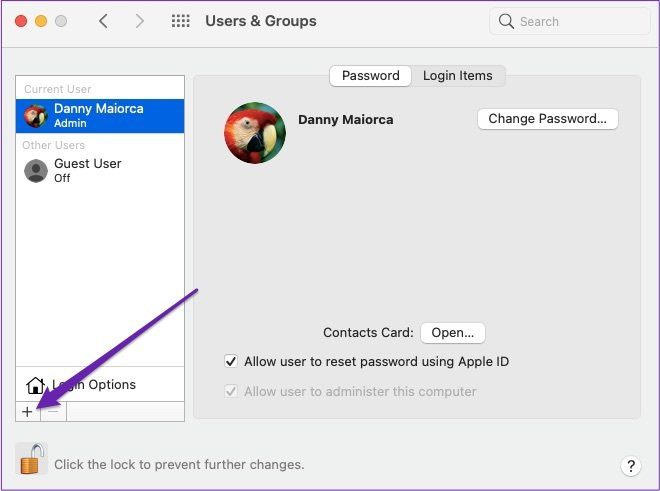This screenshot has width=660, height=491.
Task: Show all preferences via grid icon
Action: pyautogui.click(x=181, y=21)
